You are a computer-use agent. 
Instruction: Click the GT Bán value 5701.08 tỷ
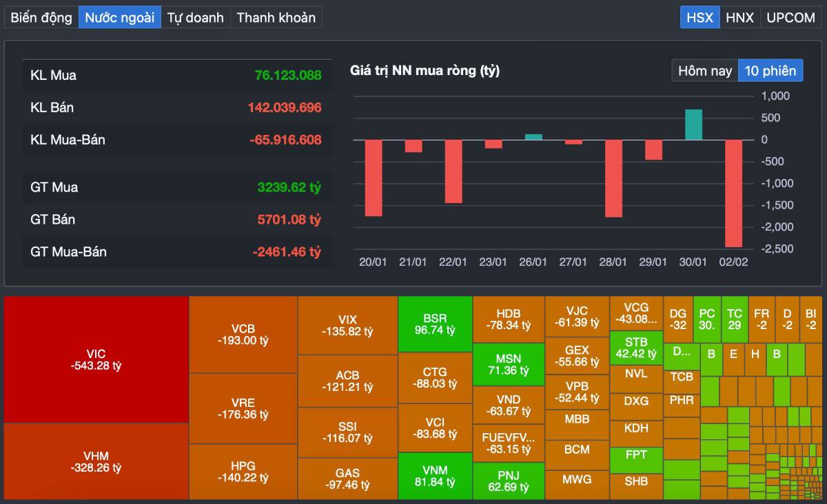point(289,220)
